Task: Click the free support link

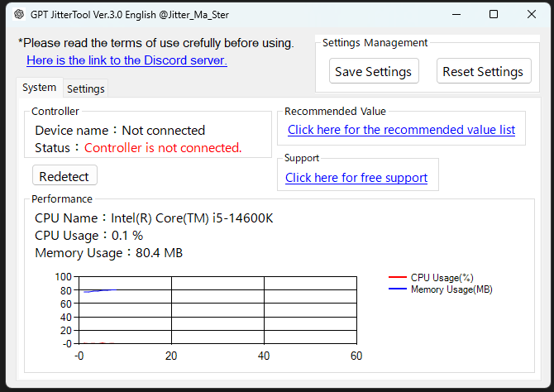Action: [356, 178]
